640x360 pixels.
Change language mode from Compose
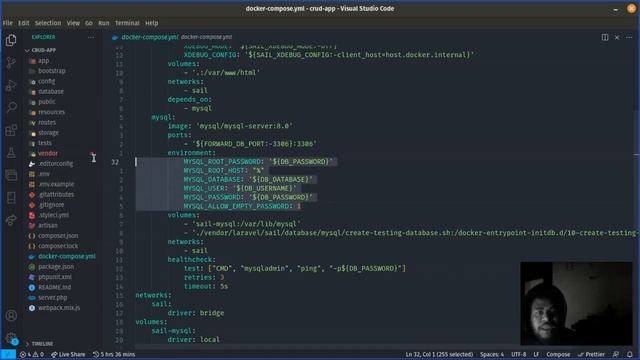pos(558,354)
